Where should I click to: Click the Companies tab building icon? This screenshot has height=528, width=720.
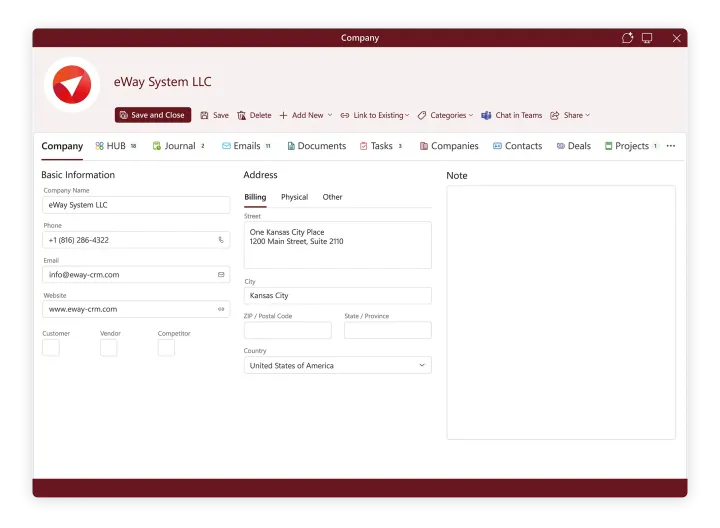[x=424, y=146]
